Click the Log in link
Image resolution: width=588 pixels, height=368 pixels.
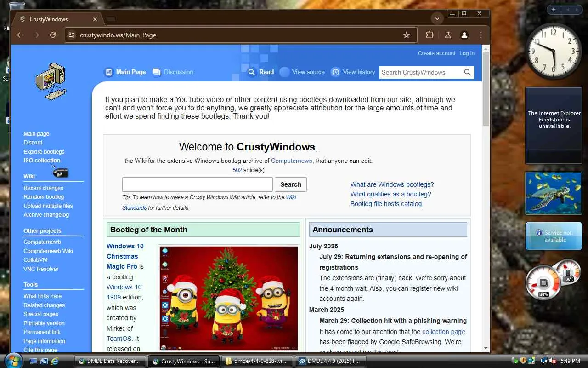tap(467, 53)
